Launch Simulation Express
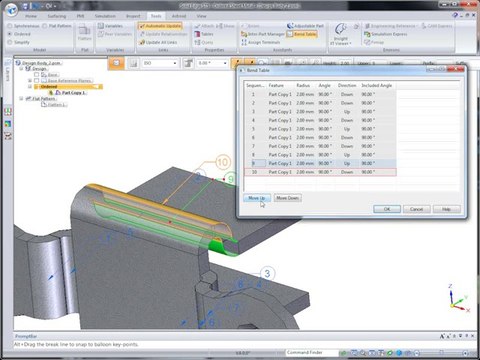Viewport: 480px width, 360px height. coord(386,34)
